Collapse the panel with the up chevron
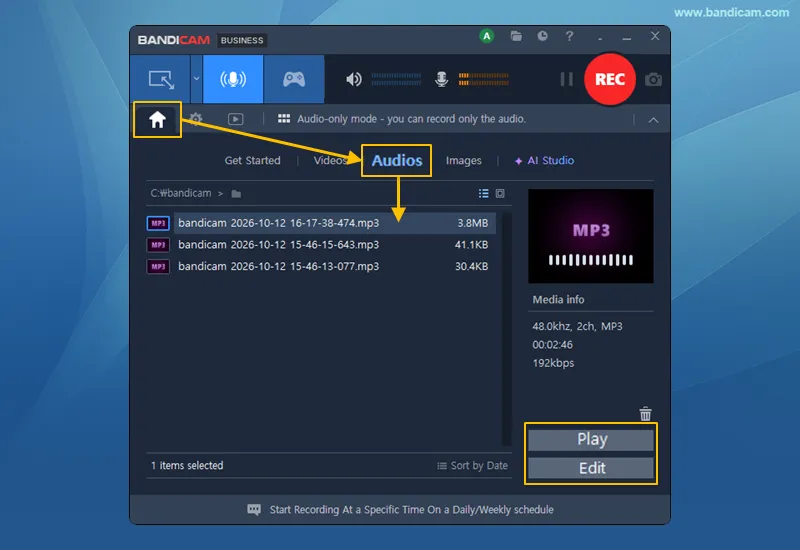The height and width of the screenshot is (550, 800). click(x=653, y=120)
